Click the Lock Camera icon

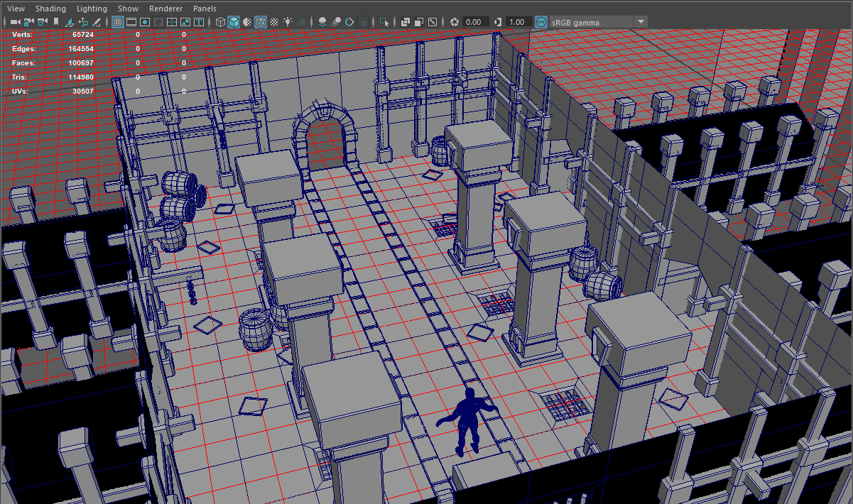click(28, 22)
